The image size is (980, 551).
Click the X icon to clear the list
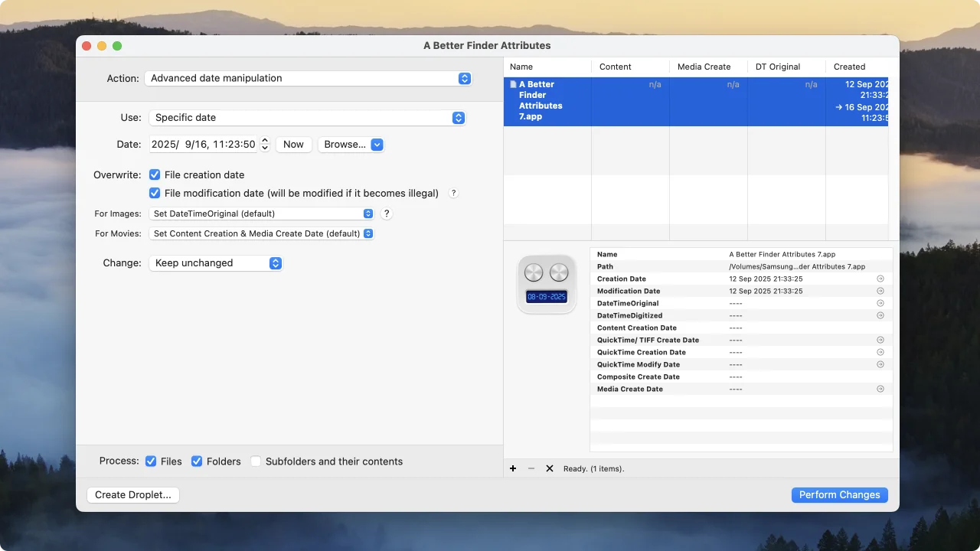click(x=549, y=468)
